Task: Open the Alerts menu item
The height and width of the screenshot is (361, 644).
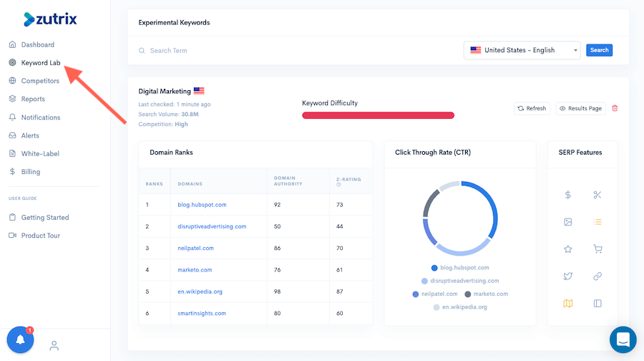Action: pos(30,135)
